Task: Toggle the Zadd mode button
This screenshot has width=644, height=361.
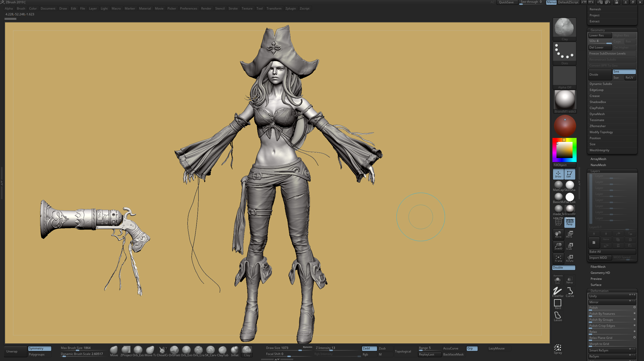Action: (x=369, y=348)
